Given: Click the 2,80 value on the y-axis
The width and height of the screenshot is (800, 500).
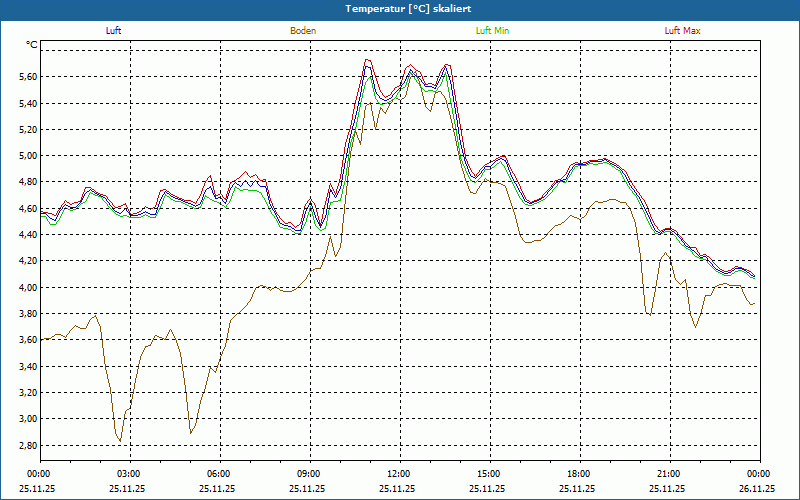Looking at the screenshot, I should click(26, 446).
